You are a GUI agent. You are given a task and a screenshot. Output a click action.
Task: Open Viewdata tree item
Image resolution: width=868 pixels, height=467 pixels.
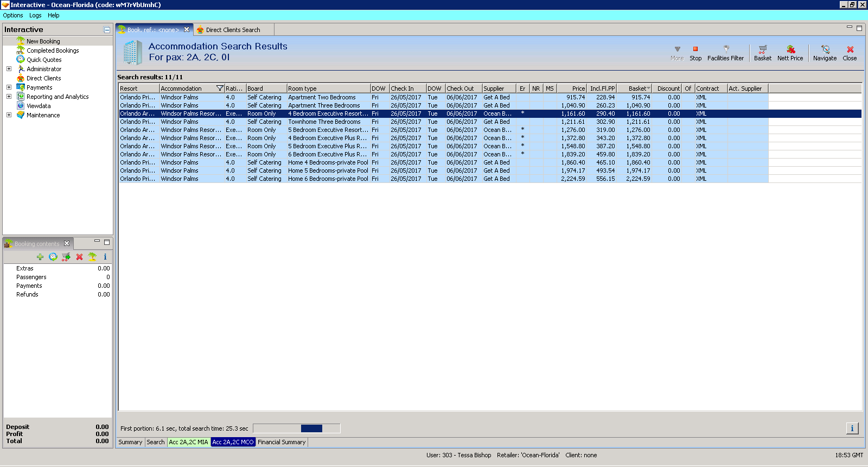click(x=39, y=106)
